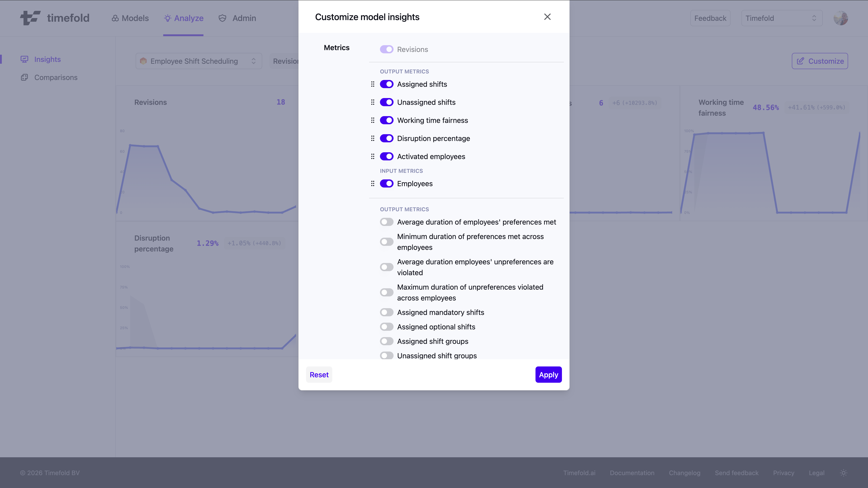Enable Assigned optional shifts metric
The image size is (868, 488).
[x=387, y=327]
